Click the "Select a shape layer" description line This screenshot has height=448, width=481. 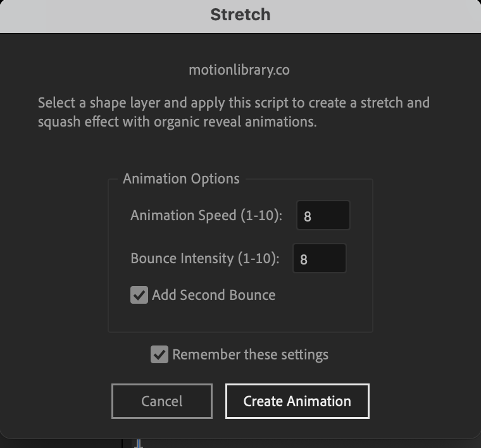[234, 103]
